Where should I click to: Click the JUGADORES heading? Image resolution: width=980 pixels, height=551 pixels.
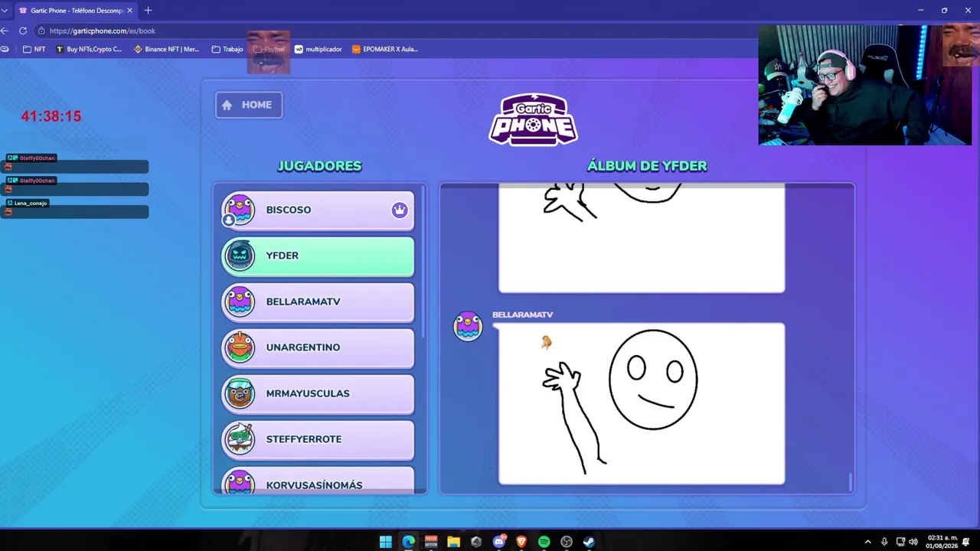(319, 166)
